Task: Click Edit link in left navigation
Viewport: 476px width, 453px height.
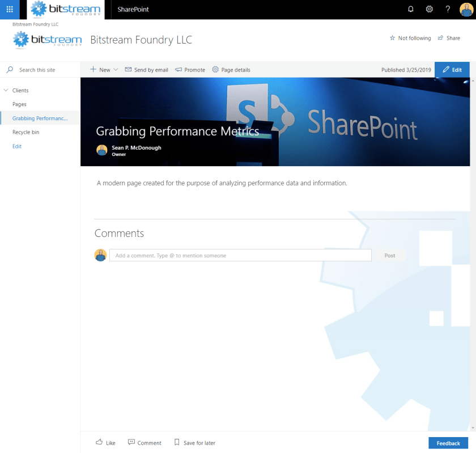Action: click(17, 146)
